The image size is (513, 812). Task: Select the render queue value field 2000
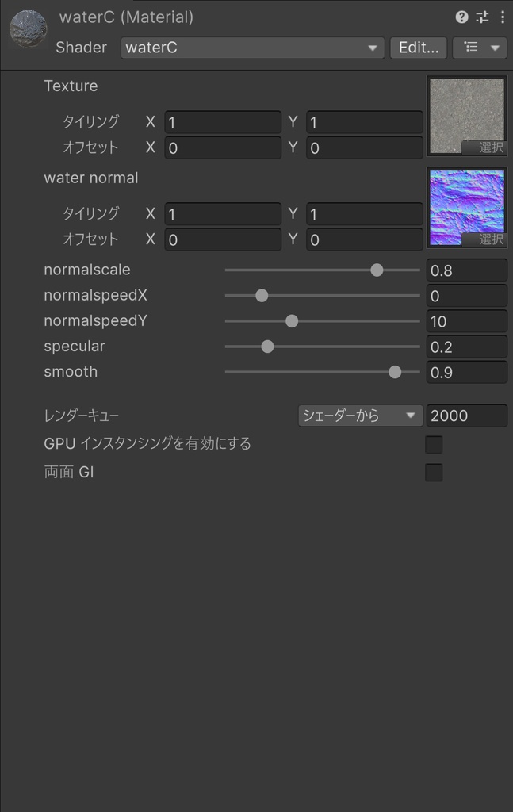pos(466,415)
